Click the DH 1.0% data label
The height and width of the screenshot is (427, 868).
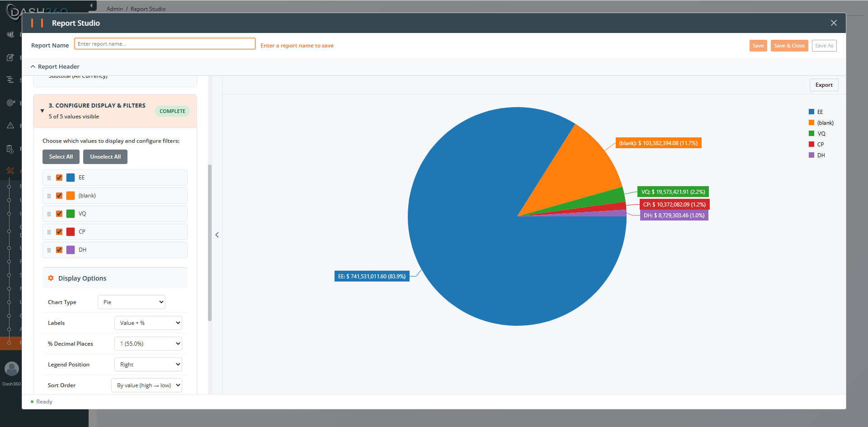tap(674, 216)
